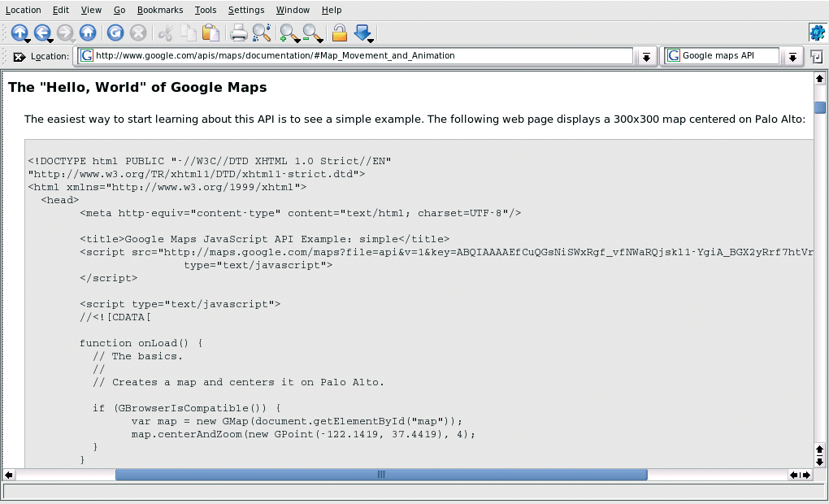Image resolution: width=829 pixels, height=504 pixels.
Task: Click the Cut scissors icon
Action: tap(166, 33)
